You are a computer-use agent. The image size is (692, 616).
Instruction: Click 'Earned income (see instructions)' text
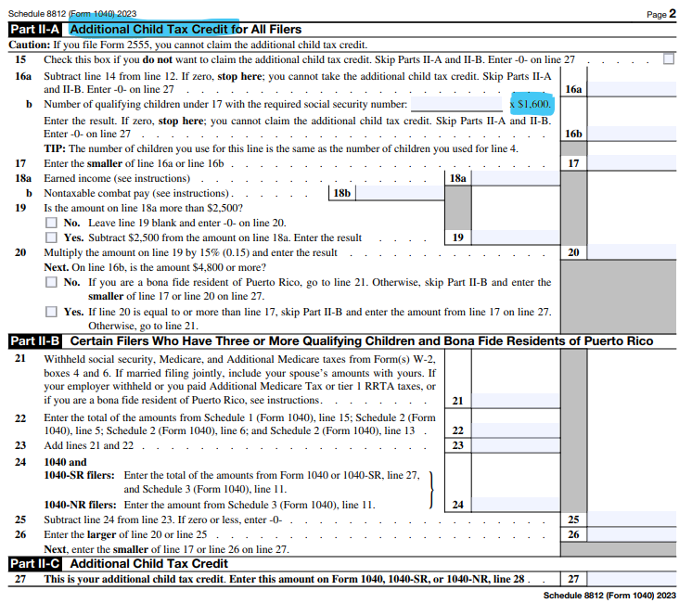(x=117, y=178)
